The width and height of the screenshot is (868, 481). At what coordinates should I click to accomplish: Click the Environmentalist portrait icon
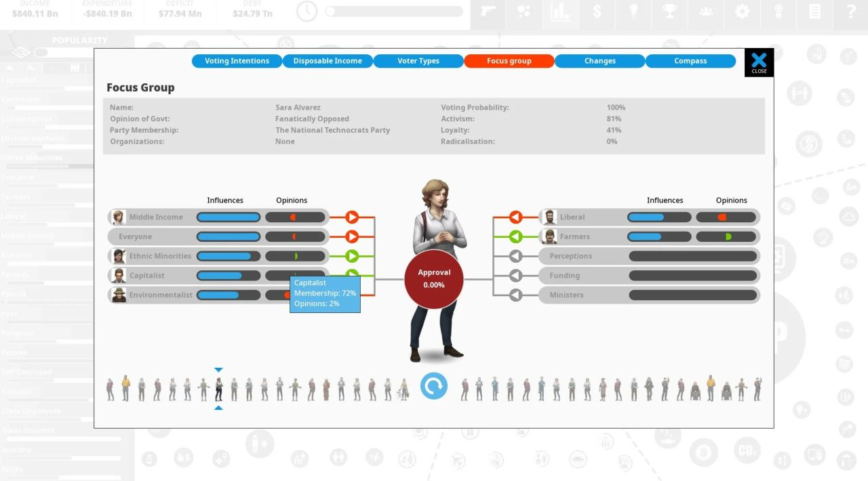[119, 295]
